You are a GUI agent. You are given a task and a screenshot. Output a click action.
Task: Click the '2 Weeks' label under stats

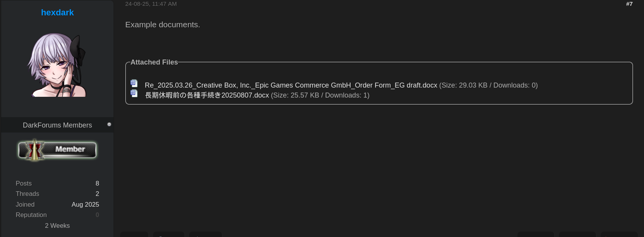58,225
